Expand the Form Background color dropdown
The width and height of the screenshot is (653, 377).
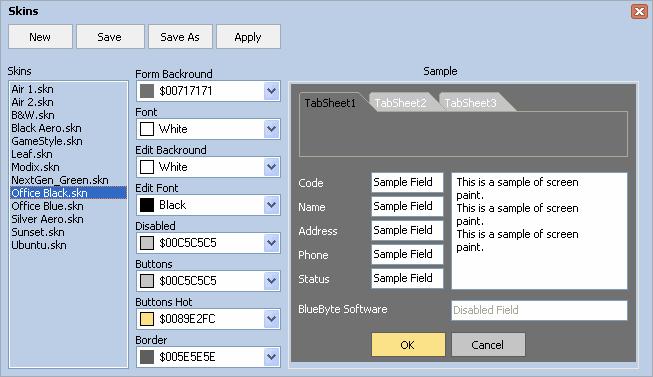272,91
